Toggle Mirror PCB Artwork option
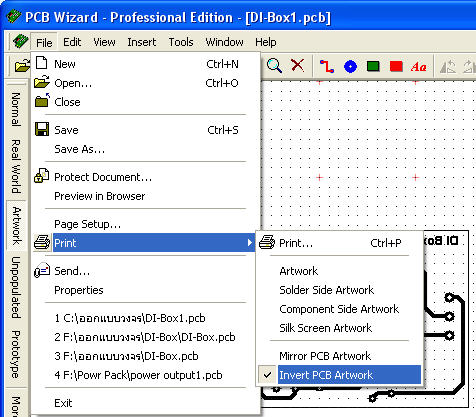 click(x=339, y=356)
